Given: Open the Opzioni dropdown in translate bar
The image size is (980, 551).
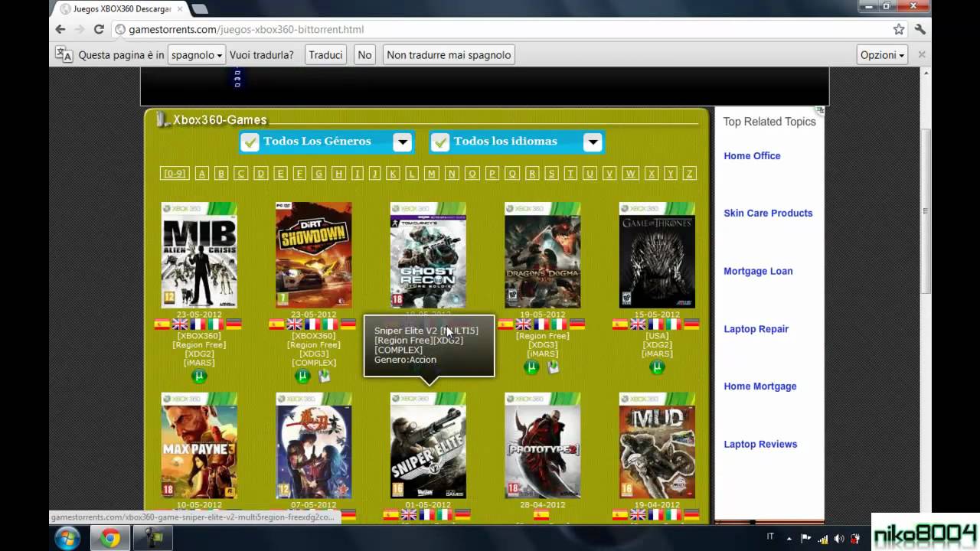Looking at the screenshot, I should tap(882, 55).
